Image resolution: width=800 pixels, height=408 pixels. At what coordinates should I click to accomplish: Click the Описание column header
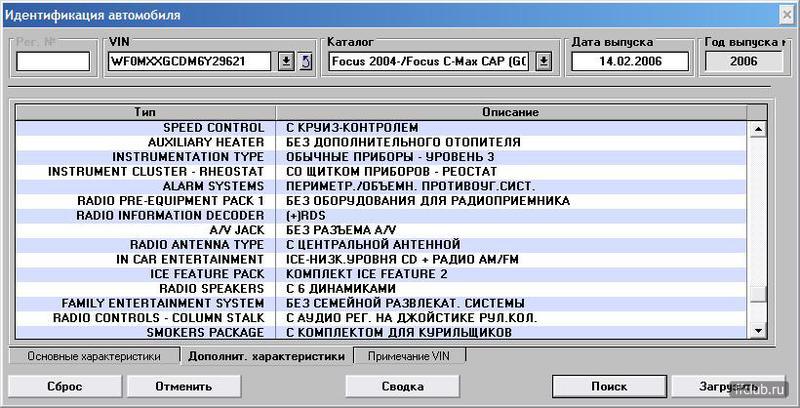tap(511, 112)
